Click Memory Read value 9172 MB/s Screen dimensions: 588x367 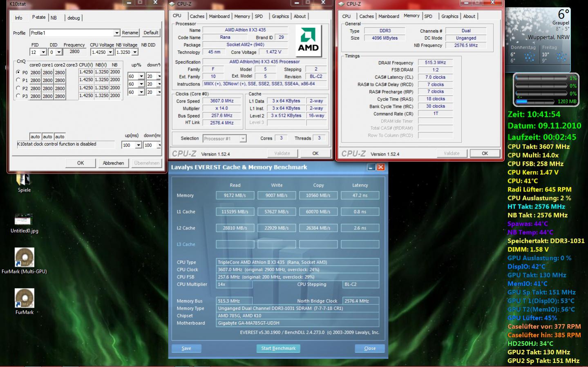[x=235, y=196]
